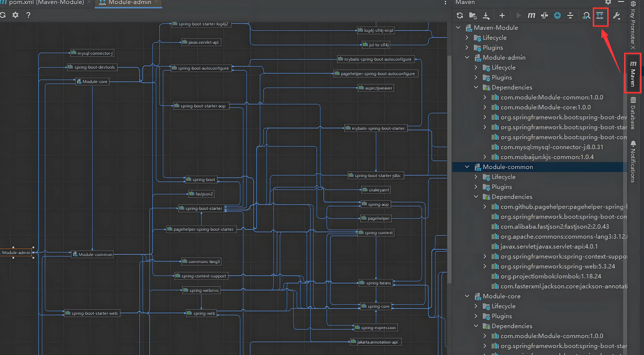644x355 pixels.
Task: Collapse the Module-admin tree node
Action: [467, 57]
